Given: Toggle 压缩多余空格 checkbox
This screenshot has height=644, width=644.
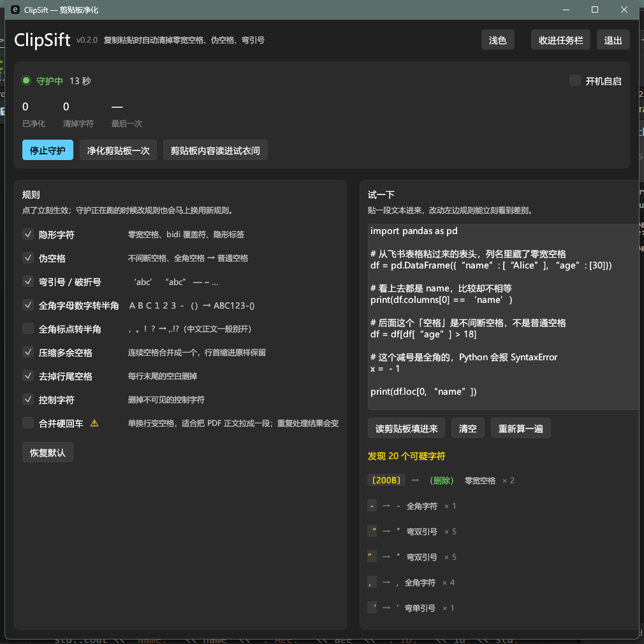Looking at the screenshot, I should point(28,353).
